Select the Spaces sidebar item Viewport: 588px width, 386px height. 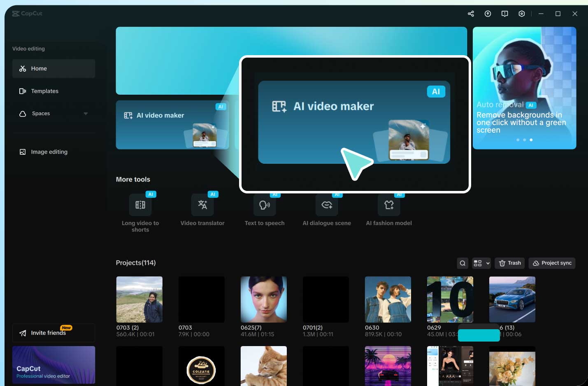tap(53, 114)
